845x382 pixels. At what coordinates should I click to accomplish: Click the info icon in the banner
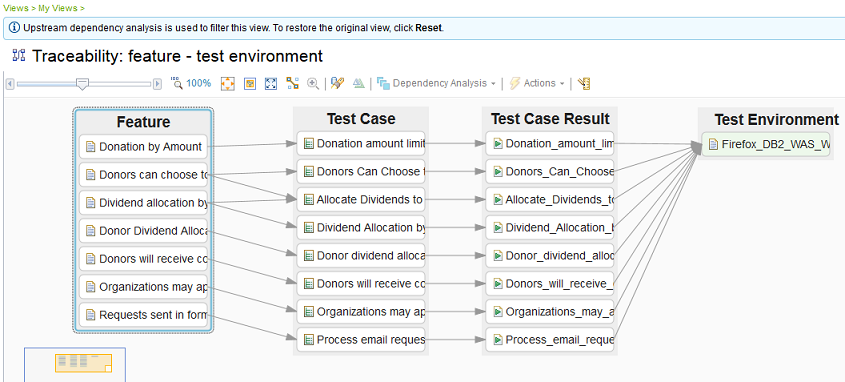click(15, 28)
